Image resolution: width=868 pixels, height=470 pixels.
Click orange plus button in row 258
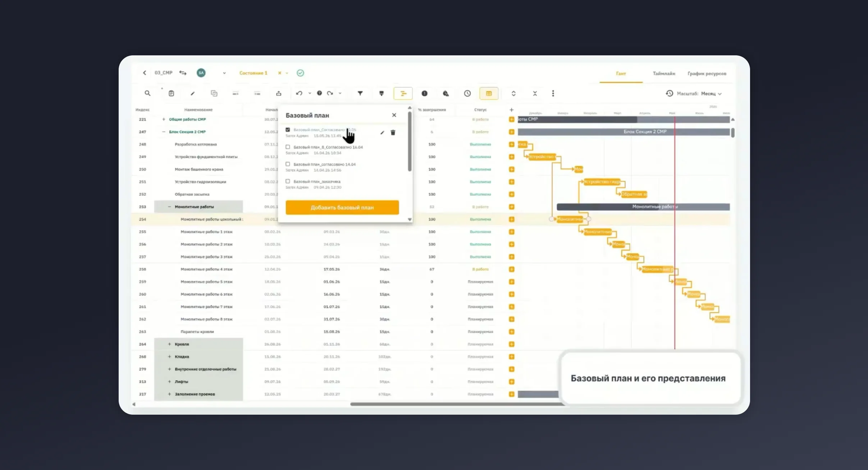pos(512,269)
